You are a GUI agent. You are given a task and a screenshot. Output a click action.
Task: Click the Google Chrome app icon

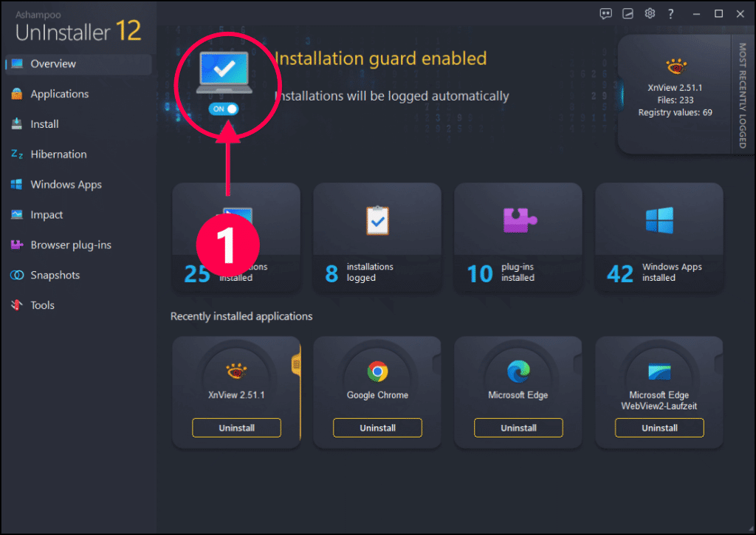pyautogui.click(x=377, y=372)
